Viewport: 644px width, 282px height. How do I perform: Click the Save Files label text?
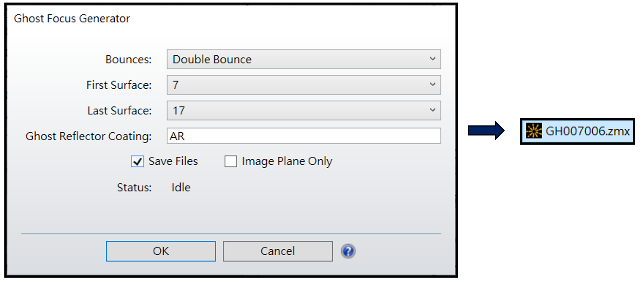(173, 161)
